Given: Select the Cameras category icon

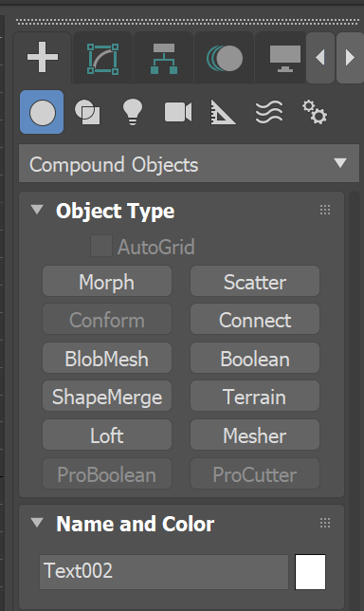Looking at the screenshot, I should (178, 112).
